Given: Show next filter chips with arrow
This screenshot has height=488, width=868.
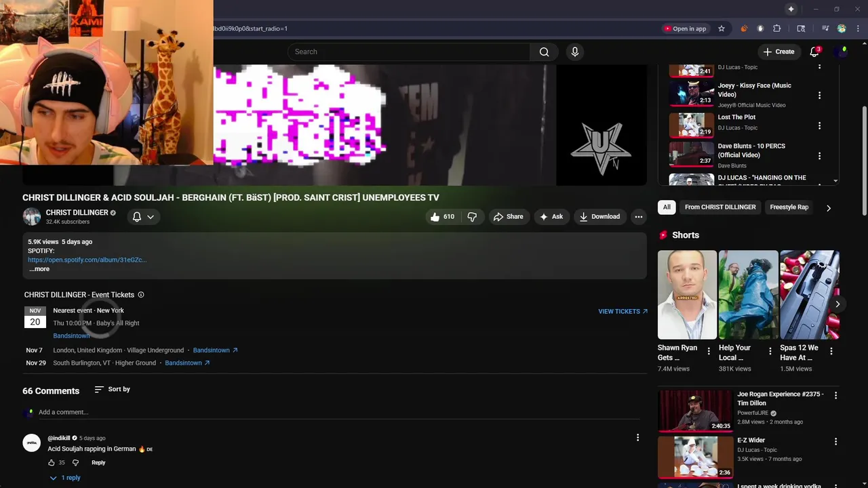Looking at the screenshot, I should coord(829,208).
